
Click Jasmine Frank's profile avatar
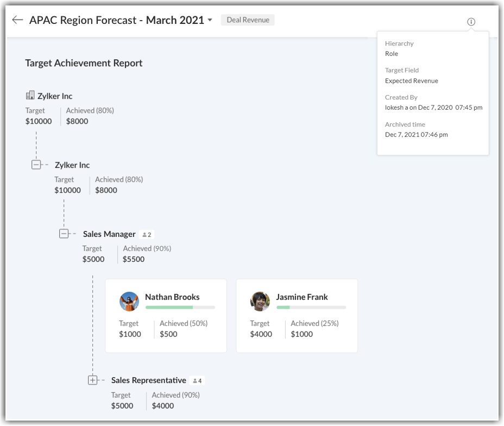point(260,301)
